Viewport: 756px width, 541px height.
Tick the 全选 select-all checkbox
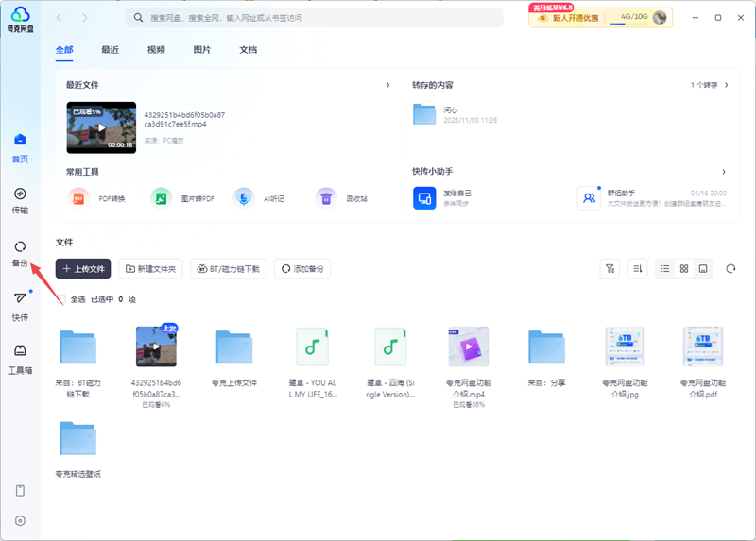point(60,298)
